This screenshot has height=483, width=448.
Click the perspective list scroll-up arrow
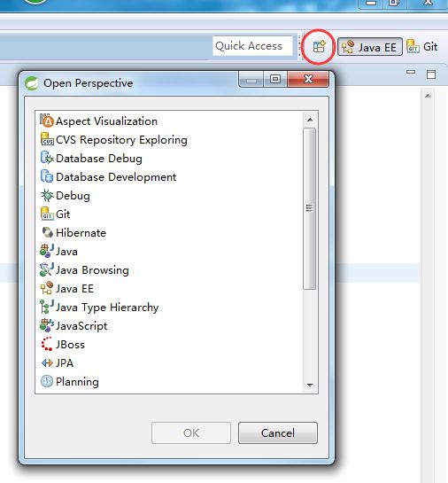click(310, 120)
